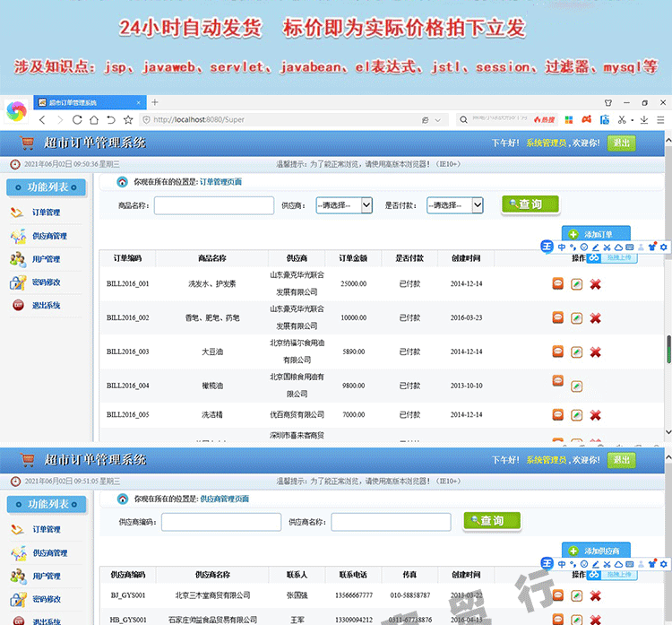Click IME toolbar emoji smiley icon
Image resolution: width=672 pixels, height=625 pixels.
[584, 247]
